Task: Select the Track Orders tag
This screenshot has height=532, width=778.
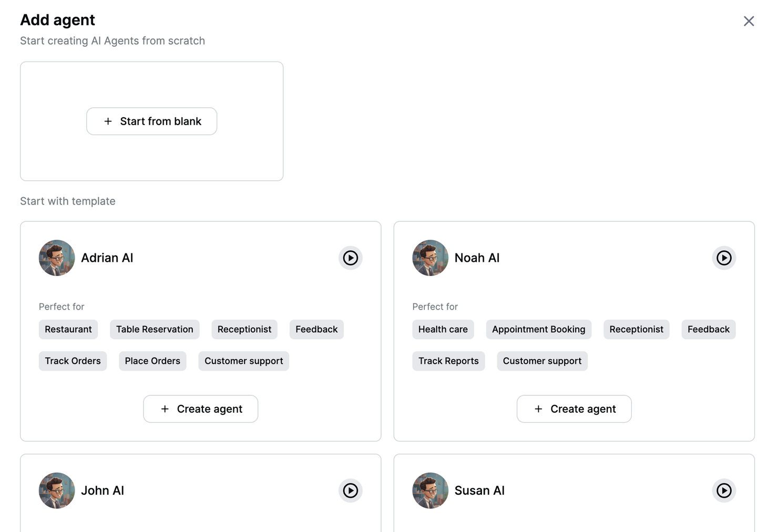Action: 73,361
